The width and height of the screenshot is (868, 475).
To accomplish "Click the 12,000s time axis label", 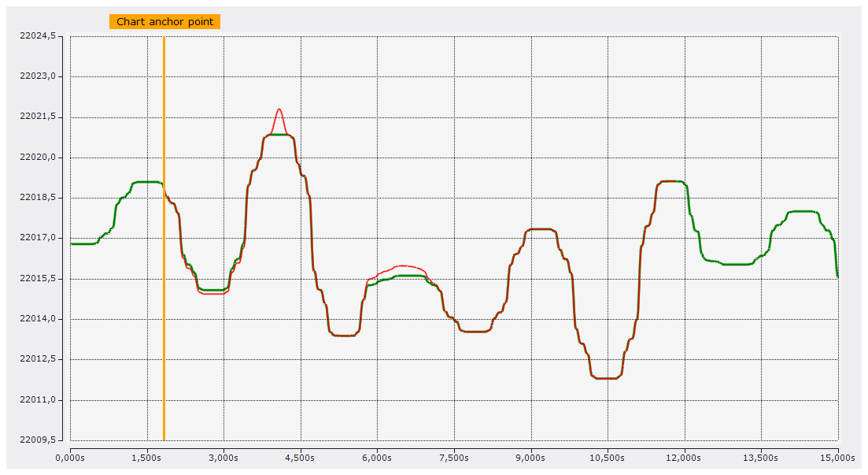I will pyautogui.click(x=684, y=458).
